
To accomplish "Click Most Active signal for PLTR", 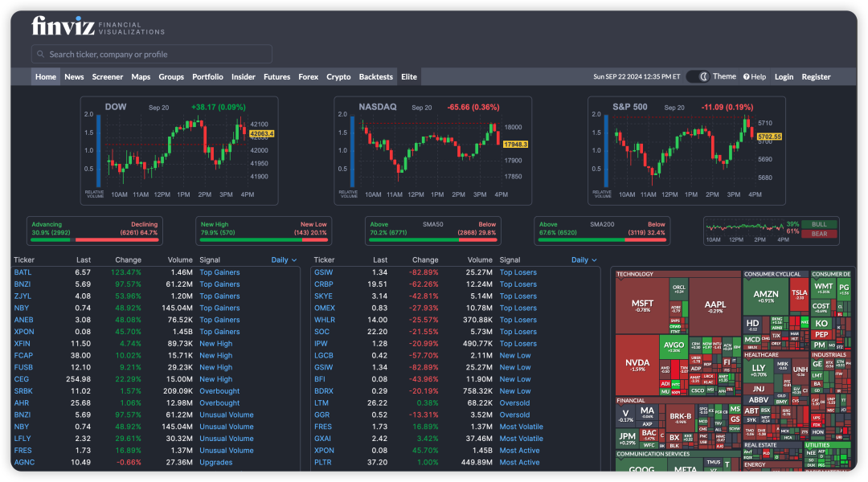I will point(519,462).
